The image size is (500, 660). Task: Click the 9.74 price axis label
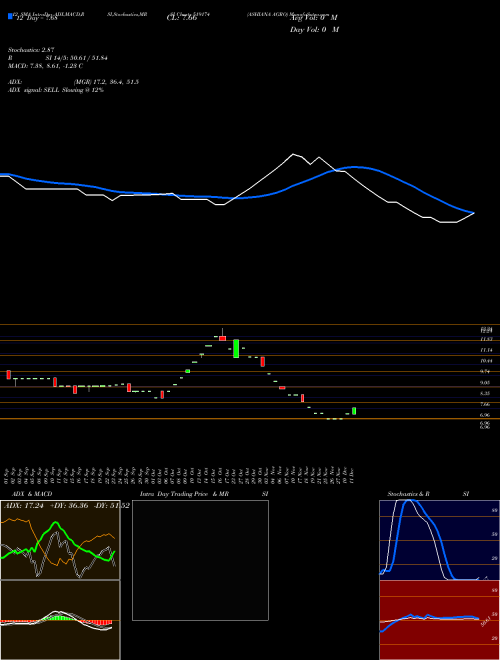tap(484, 372)
